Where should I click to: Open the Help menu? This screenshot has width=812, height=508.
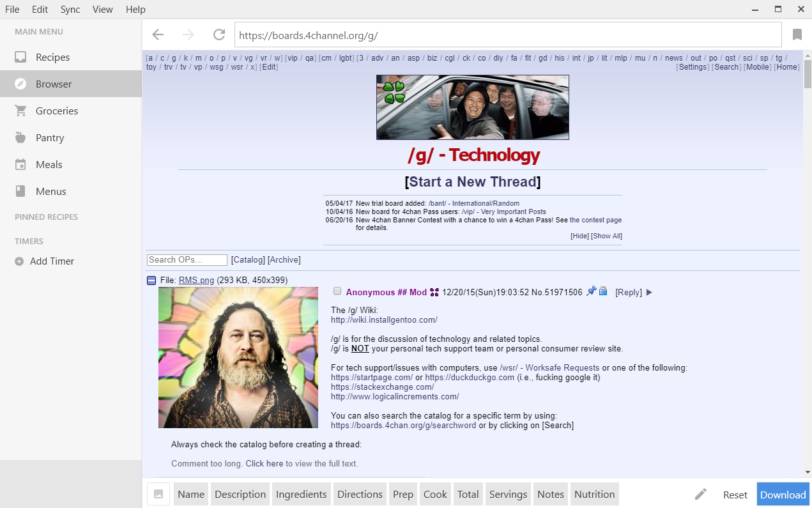(135, 10)
